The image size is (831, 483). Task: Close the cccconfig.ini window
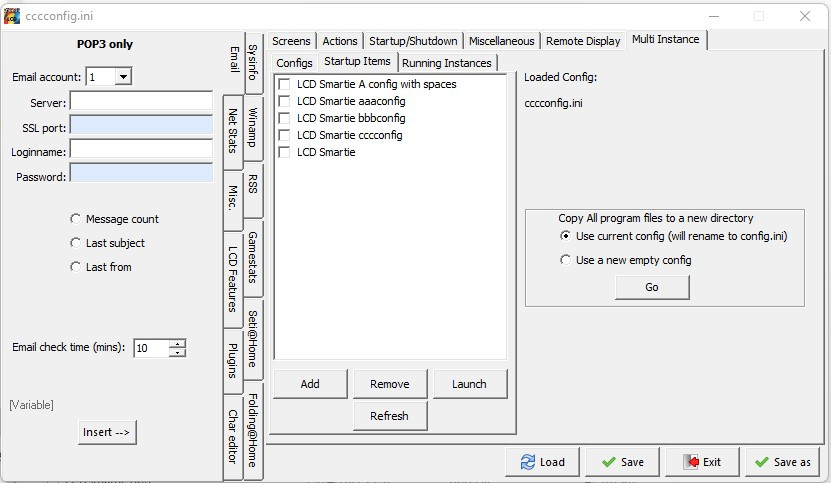pos(805,16)
